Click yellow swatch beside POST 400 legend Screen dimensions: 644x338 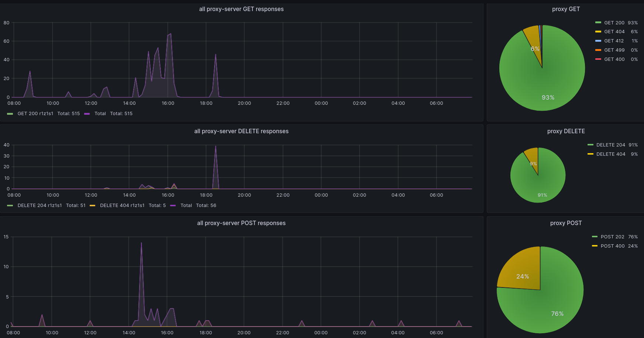coord(595,246)
